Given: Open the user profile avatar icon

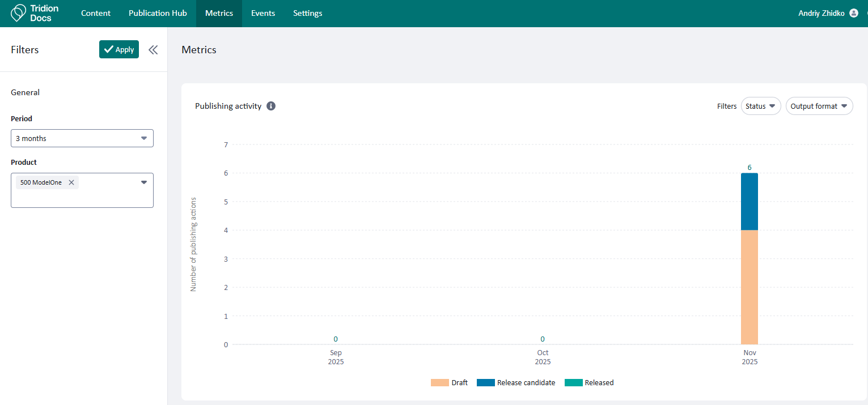Looking at the screenshot, I should [854, 13].
